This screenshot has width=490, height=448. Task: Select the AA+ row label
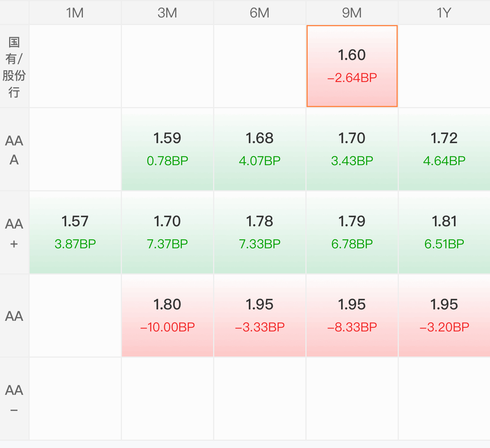[14, 233]
